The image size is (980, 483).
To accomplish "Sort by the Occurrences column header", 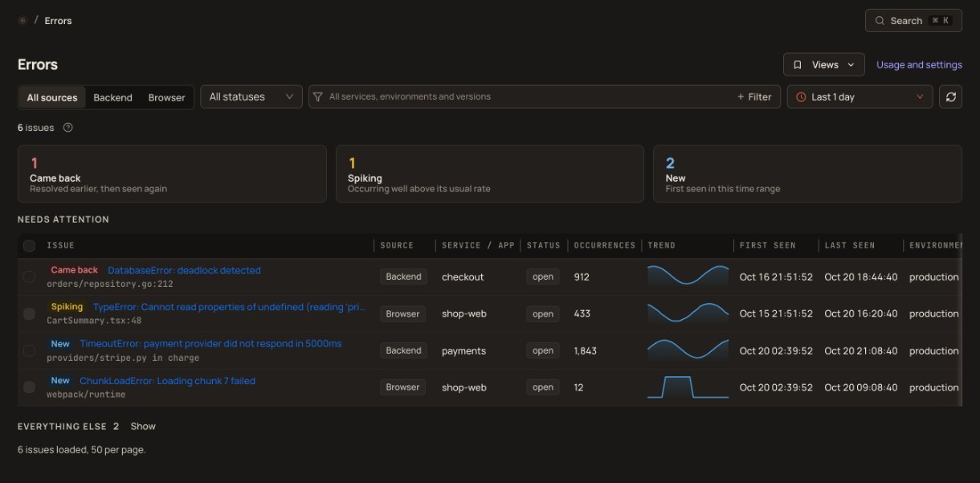I will pos(604,245).
